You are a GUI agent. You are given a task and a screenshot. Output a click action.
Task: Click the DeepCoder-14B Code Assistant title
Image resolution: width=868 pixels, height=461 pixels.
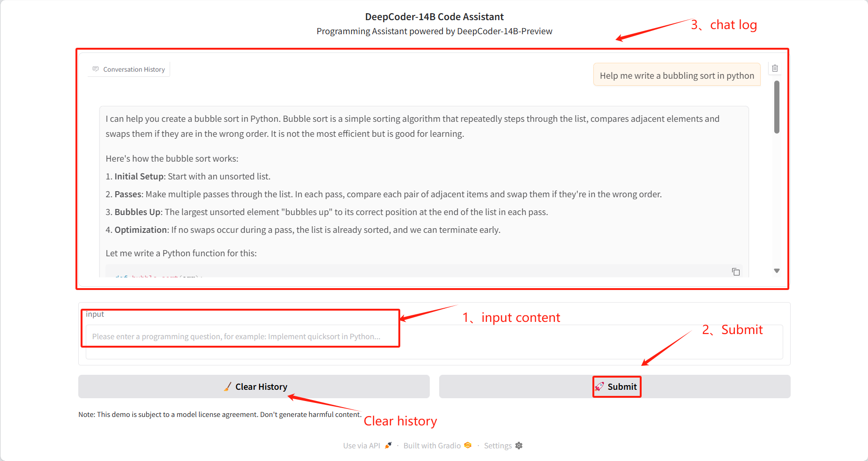(x=434, y=17)
